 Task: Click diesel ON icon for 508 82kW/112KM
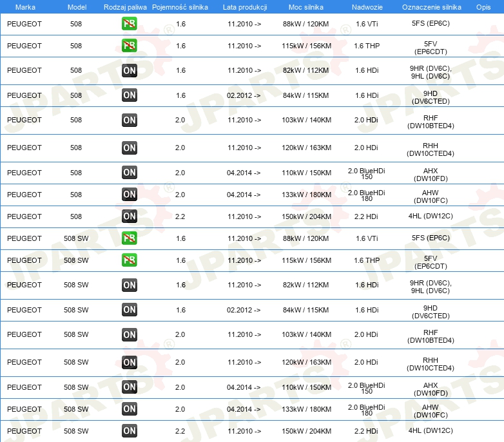pos(129,70)
